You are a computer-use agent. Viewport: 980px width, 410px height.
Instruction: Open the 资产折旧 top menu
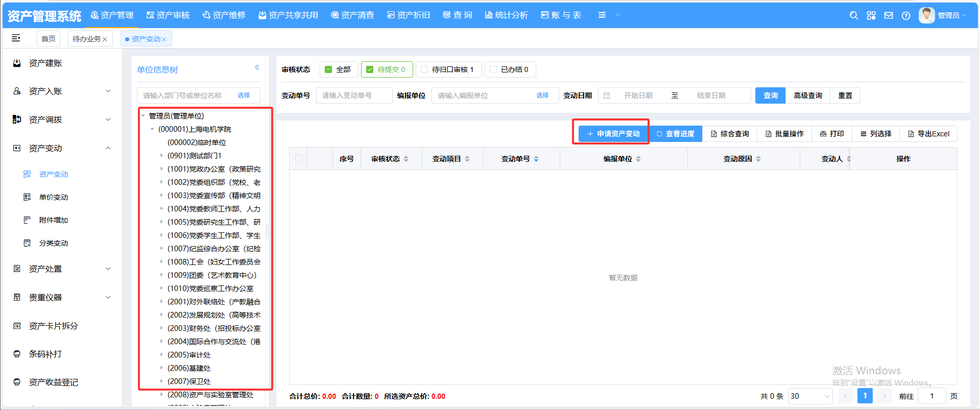click(409, 15)
